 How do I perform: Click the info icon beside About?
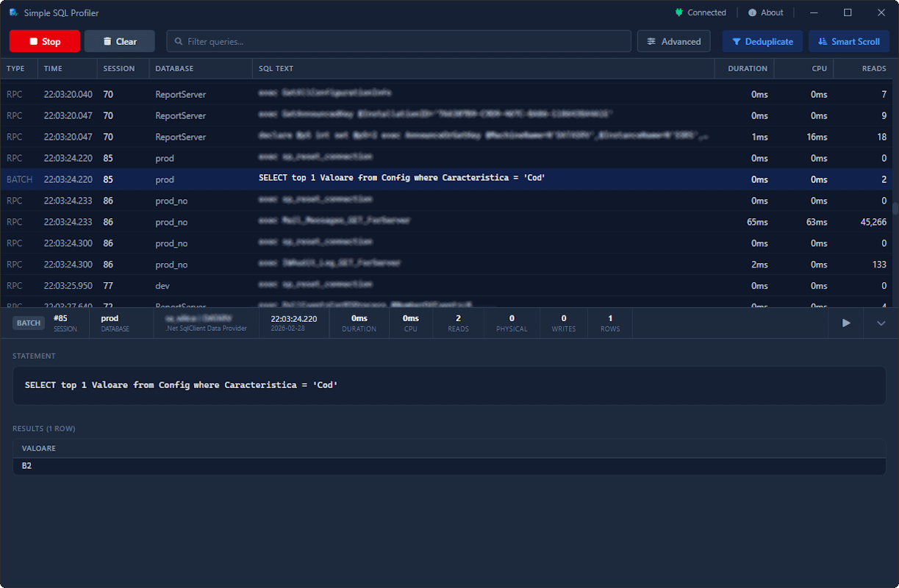click(751, 12)
